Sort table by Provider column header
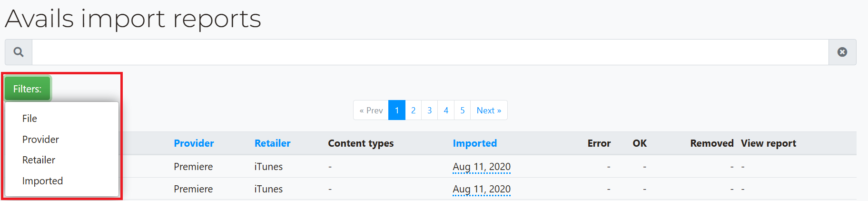Viewport: 868px width, 201px height. click(194, 143)
